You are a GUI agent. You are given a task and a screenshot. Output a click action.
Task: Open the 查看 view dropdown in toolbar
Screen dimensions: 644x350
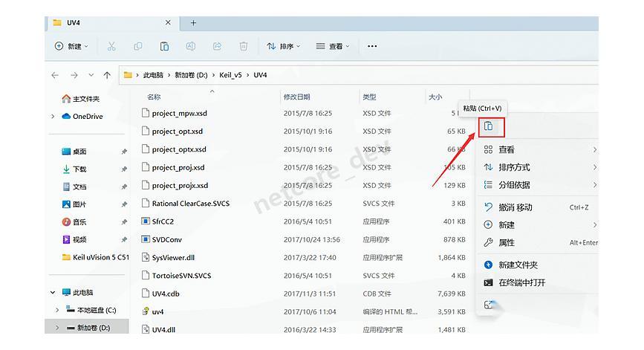point(333,46)
